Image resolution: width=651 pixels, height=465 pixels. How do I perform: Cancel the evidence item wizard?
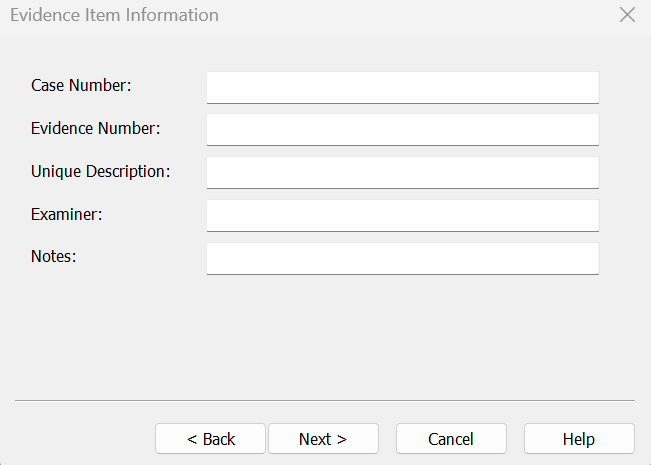(x=451, y=439)
